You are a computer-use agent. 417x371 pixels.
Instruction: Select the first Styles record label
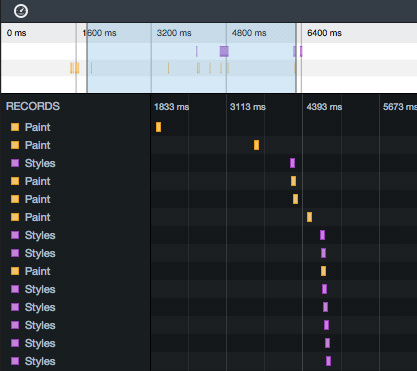pos(40,163)
